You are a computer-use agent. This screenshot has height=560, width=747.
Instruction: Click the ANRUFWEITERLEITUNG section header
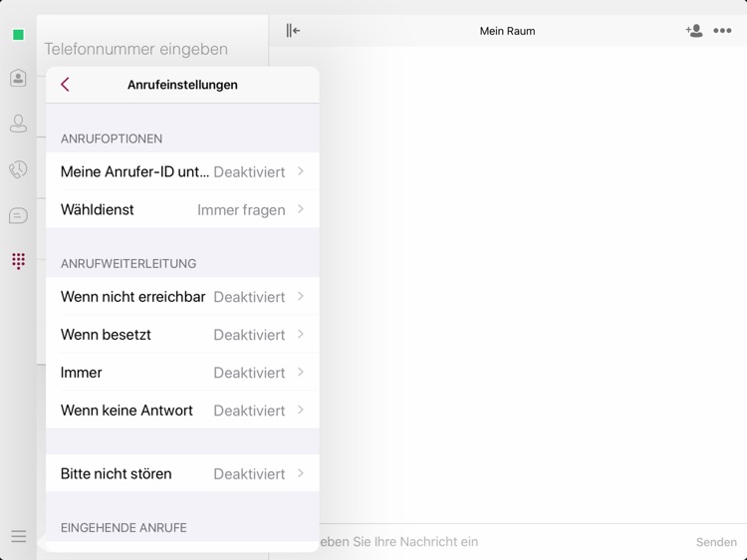coord(128,263)
